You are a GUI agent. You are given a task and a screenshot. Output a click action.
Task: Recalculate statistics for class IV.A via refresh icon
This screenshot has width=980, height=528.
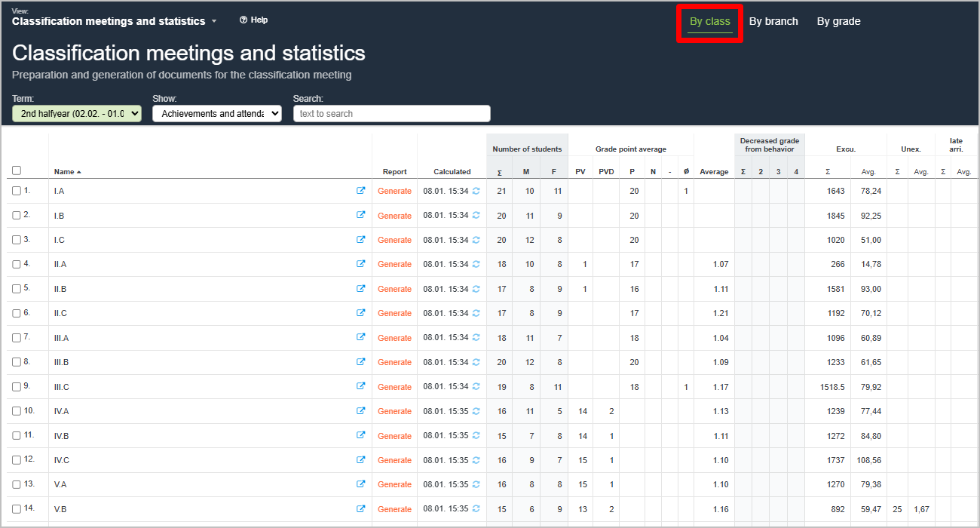pos(476,411)
